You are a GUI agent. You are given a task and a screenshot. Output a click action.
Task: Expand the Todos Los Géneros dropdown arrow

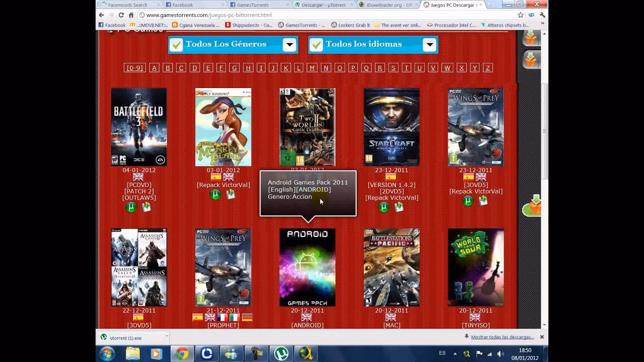click(x=289, y=45)
